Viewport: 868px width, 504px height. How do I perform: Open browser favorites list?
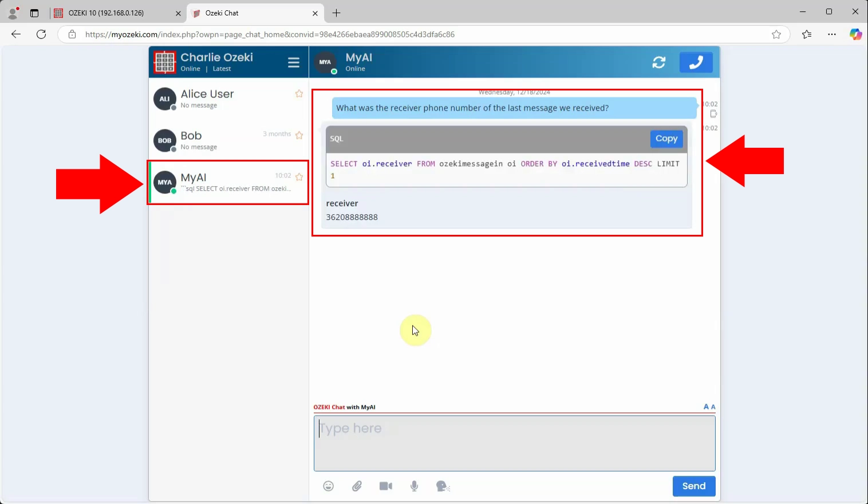click(807, 34)
